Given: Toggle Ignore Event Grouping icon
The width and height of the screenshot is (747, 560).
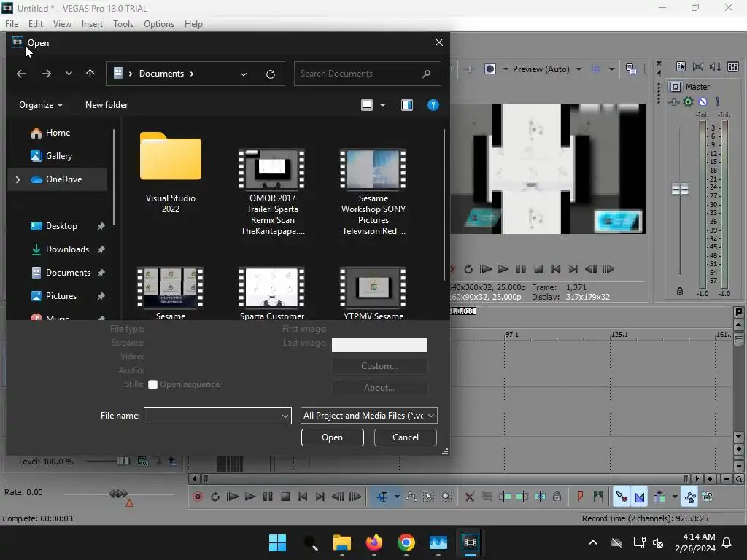Looking at the screenshot, I should 708,497.
